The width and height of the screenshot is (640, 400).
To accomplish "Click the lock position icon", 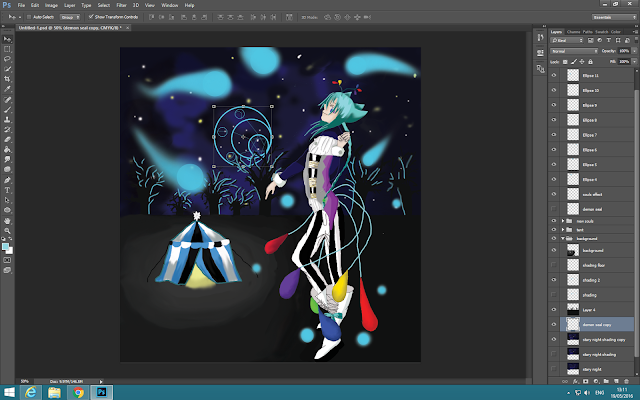I will point(582,62).
